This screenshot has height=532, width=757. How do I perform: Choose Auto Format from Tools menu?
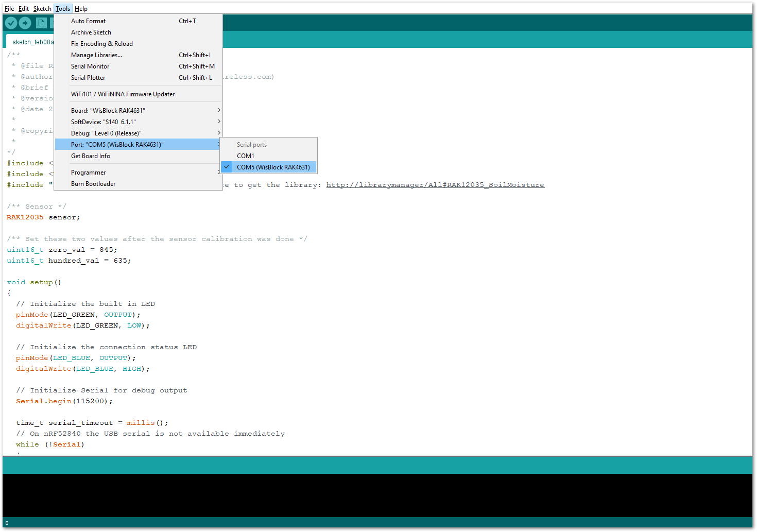pyautogui.click(x=139, y=21)
